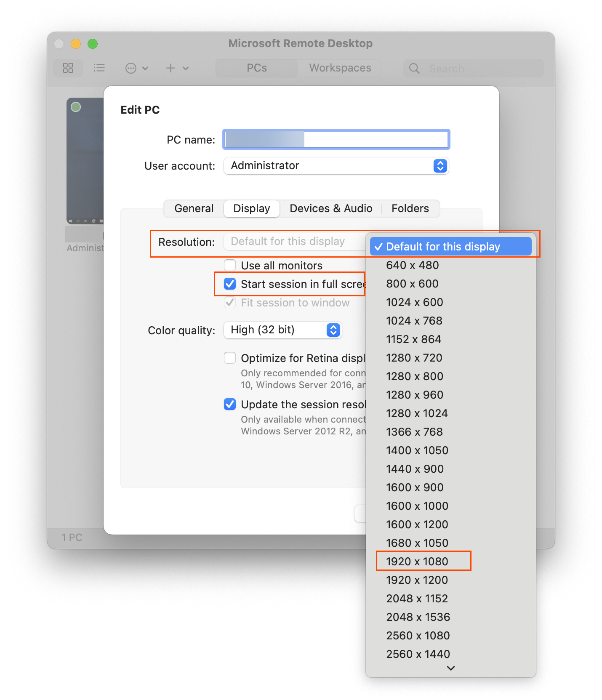
Task: Switch to list view icon
Action: point(99,68)
